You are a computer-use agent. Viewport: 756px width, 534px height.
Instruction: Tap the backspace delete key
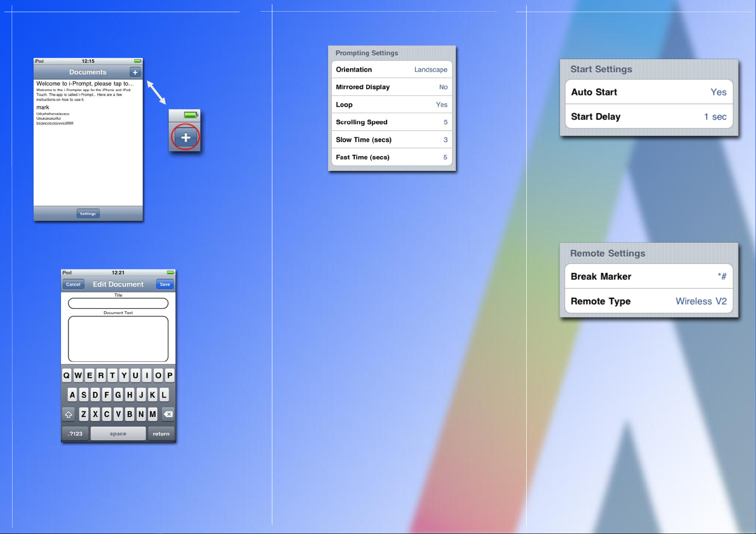coord(168,414)
